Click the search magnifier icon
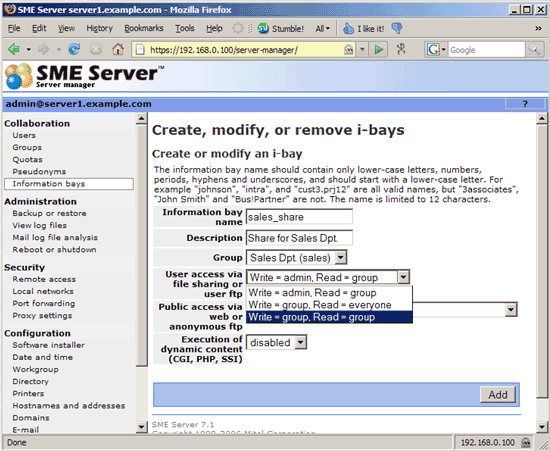This screenshot has height=451, width=550. (534, 49)
